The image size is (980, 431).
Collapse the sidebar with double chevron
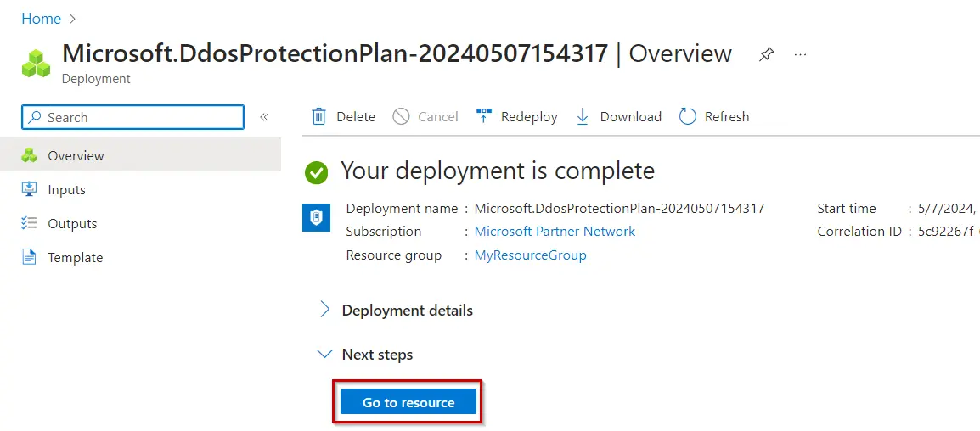[x=264, y=117]
